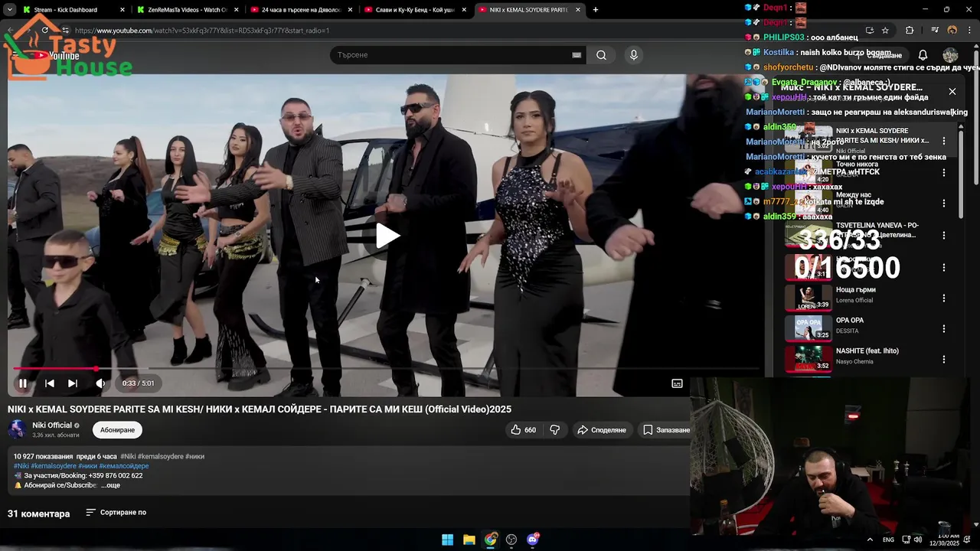Image resolution: width=980 pixels, height=551 pixels.
Task: Open options for Точно никога playlist item
Action: click(x=944, y=172)
